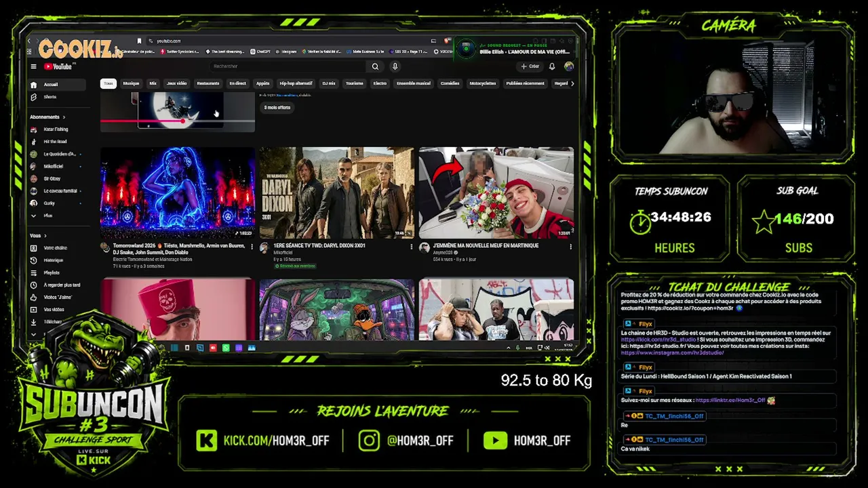Select the Ensemble musical filter chip
868x488 pixels.
tap(414, 83)
